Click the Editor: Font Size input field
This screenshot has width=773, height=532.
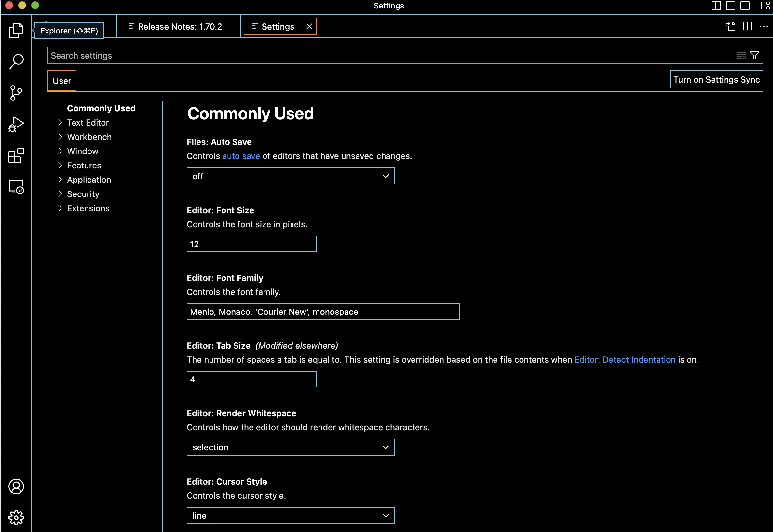click(251, 244)
